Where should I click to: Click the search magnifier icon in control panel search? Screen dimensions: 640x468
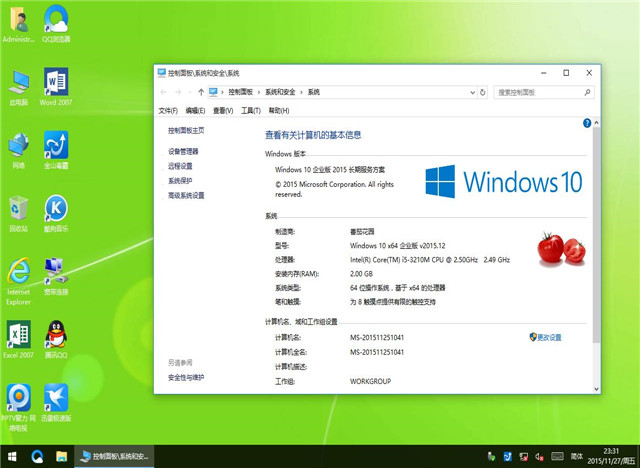[x=587, y=92]
